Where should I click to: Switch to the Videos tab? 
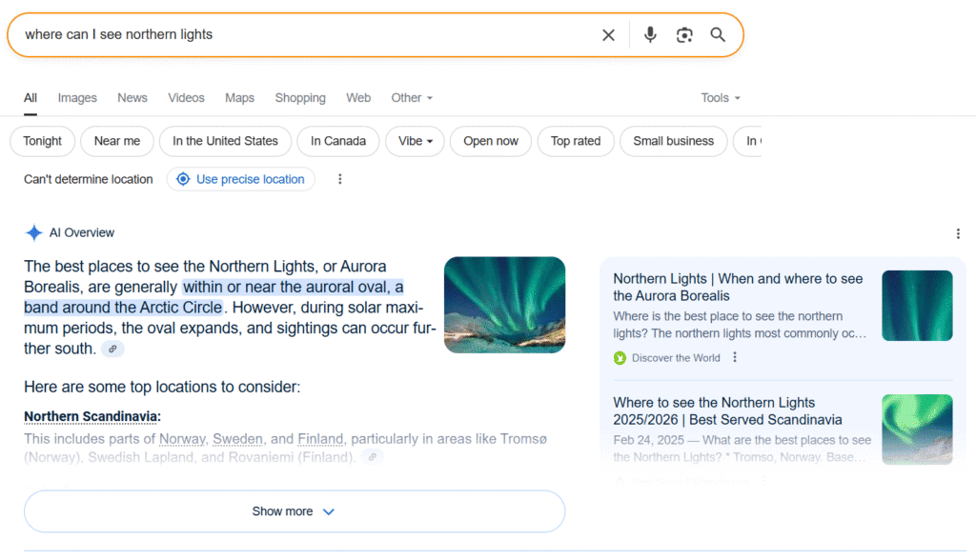coord(186,98)
